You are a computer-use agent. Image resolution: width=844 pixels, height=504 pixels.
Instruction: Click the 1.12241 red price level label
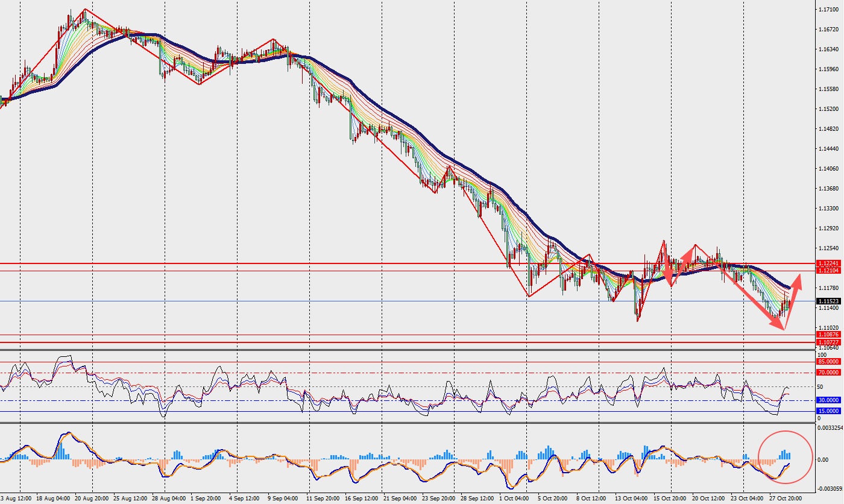coord(828,263)
